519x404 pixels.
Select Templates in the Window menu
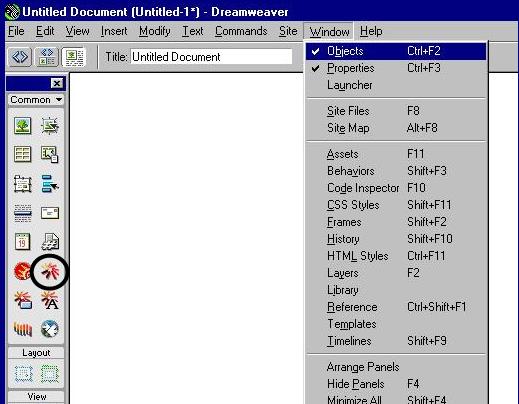[x=396, y=324]
